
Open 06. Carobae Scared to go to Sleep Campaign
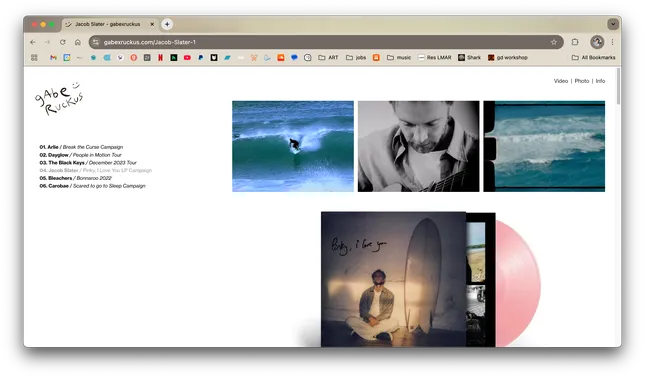coord(92,186)
